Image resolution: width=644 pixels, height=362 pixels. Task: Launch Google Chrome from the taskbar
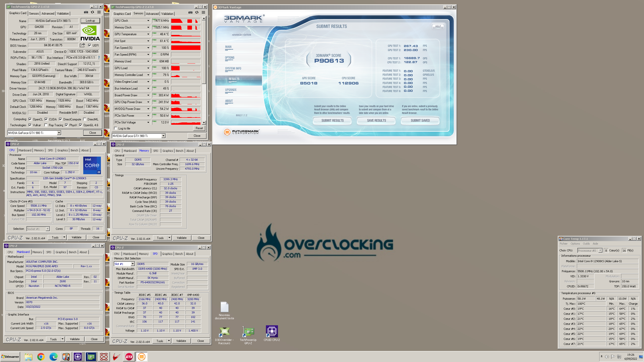pyautogui.click(x=41, y=357)
